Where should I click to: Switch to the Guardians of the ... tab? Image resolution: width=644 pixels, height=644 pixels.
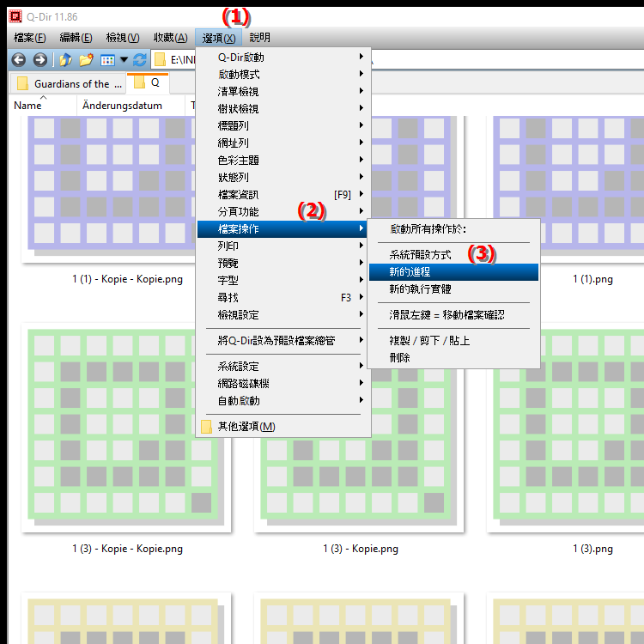(x=70, y=84)
